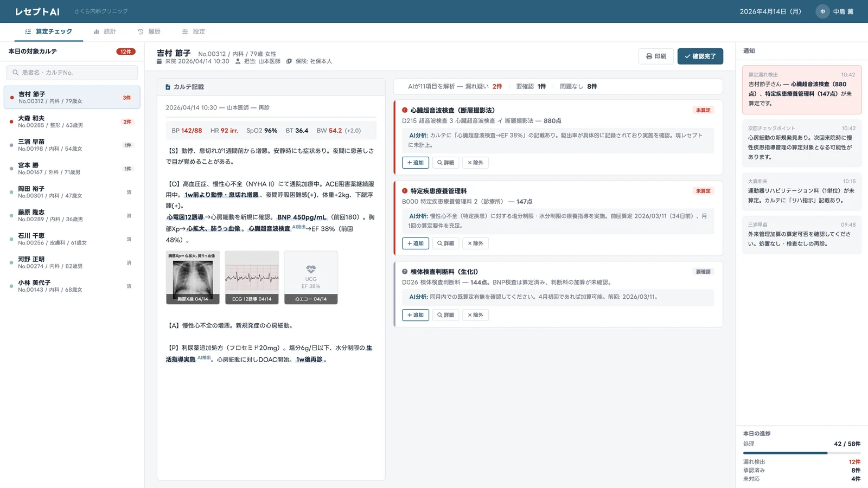Click the レセプトAI logo
The image size is (868, 488).
tap(37, 11)
